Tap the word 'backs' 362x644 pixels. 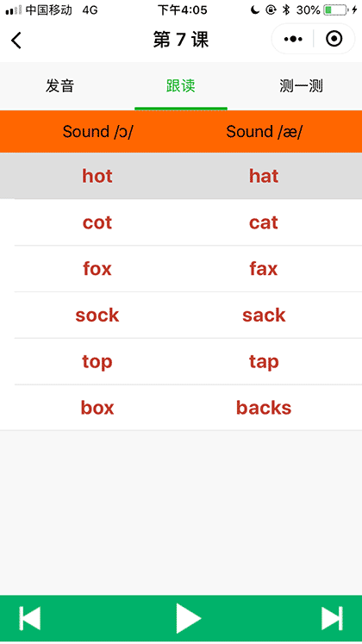[264, 408]
